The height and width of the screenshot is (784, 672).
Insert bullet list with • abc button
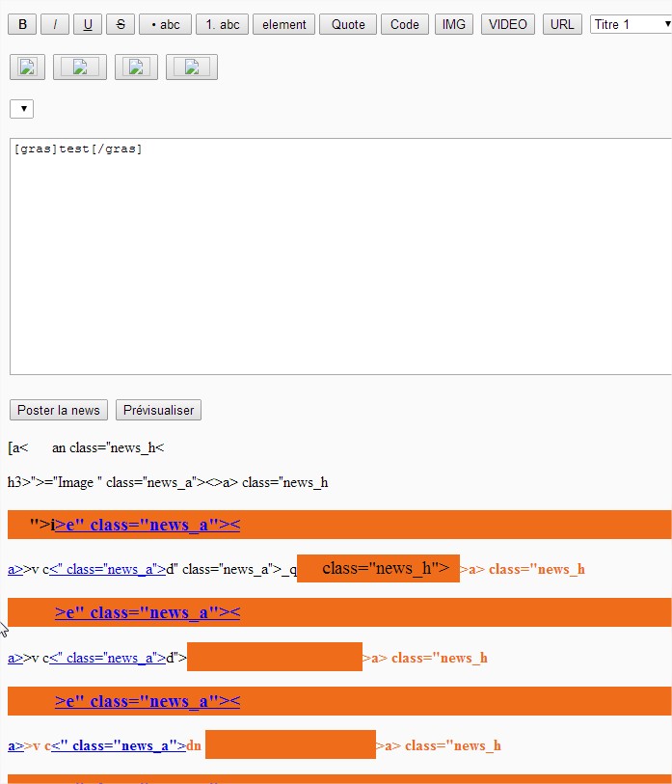165,24
